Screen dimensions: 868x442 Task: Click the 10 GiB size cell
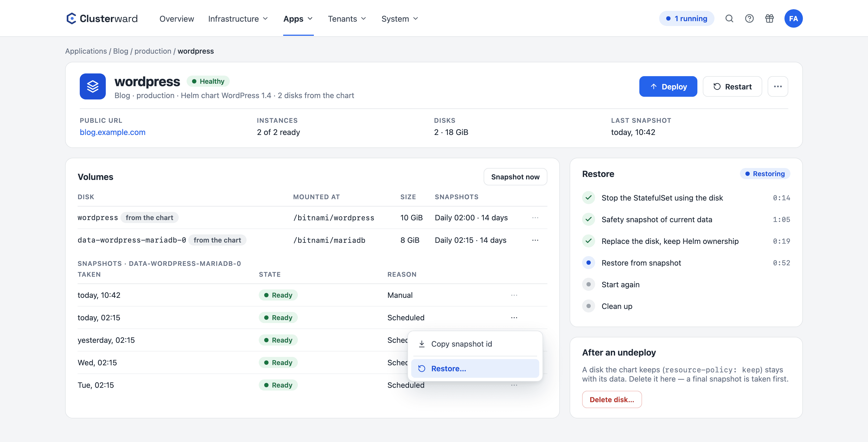pos(411,218)
